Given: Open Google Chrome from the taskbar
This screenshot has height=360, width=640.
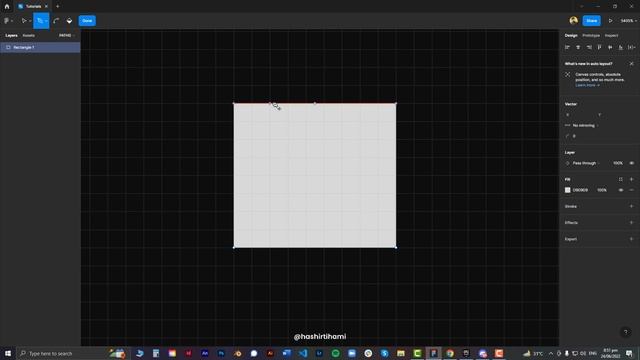Looking at the screenshot, I should 450,353.
